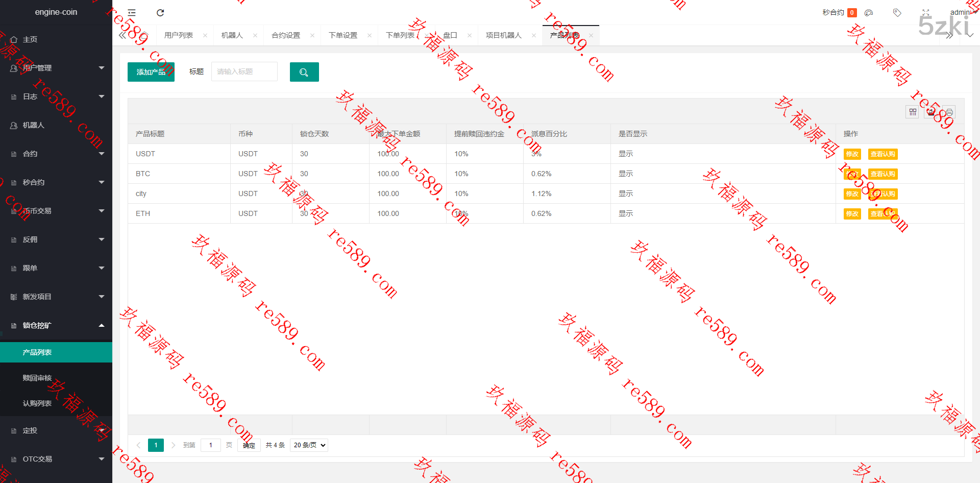Switch to the 合约设置 tab
The image size is (980, 483).
coord(286,35)
